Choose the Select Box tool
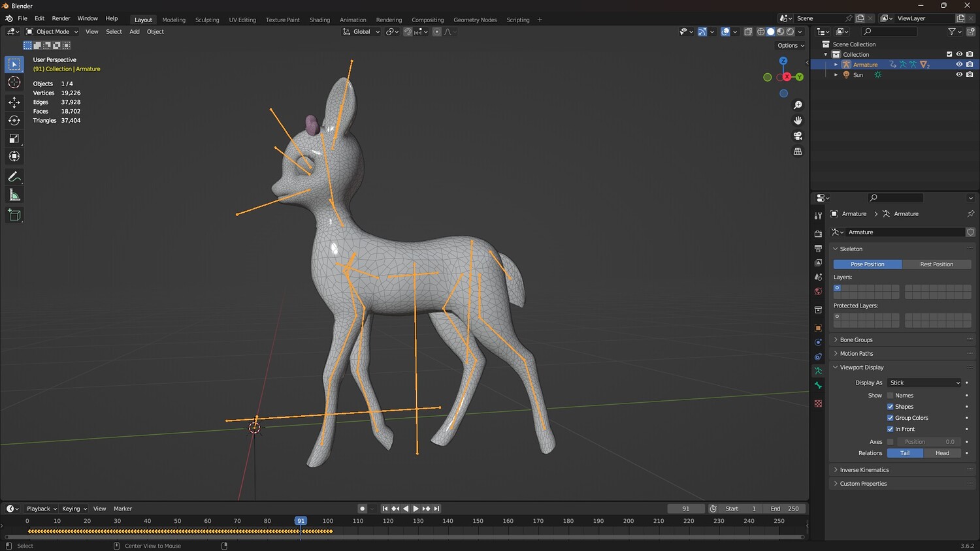Image resolution: width=980 pixels, height=551 pixels. pyautogui.click(x=14, y=64)
